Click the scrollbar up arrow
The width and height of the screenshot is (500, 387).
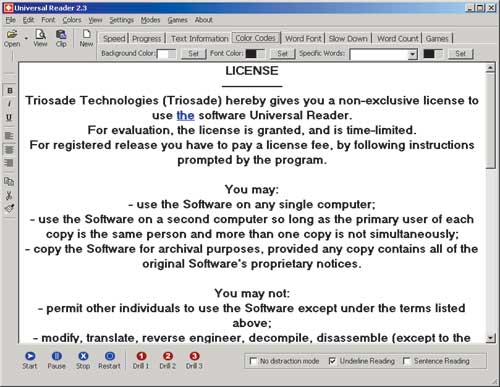pos(491,68)
